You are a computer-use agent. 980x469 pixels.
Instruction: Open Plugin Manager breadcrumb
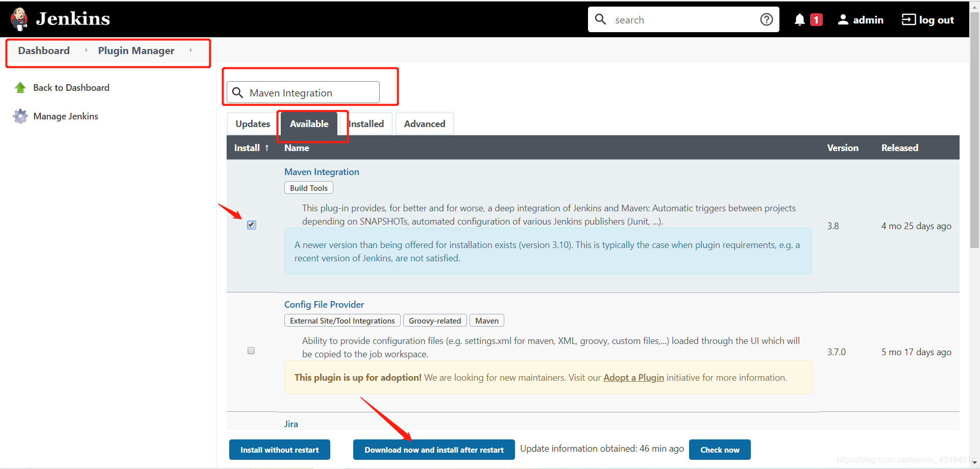tap(136, 51)
